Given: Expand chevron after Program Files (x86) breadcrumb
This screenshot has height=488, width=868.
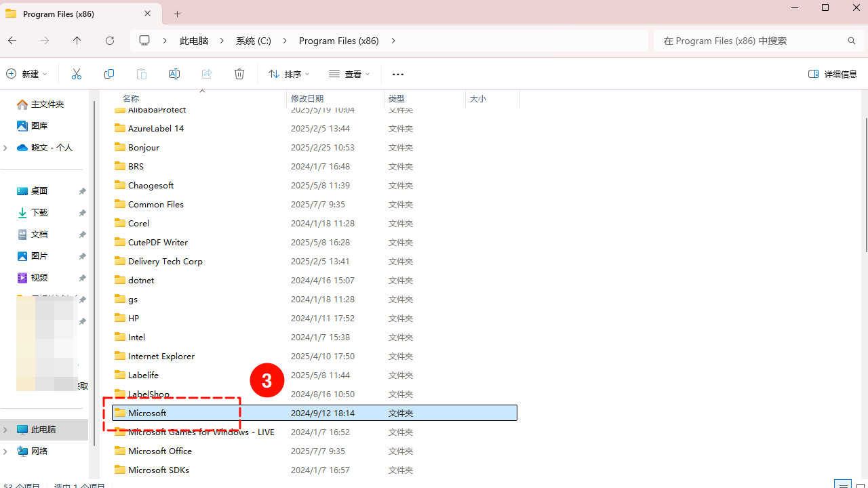Looking at the screenshot, I should click(x=393, y=41).
